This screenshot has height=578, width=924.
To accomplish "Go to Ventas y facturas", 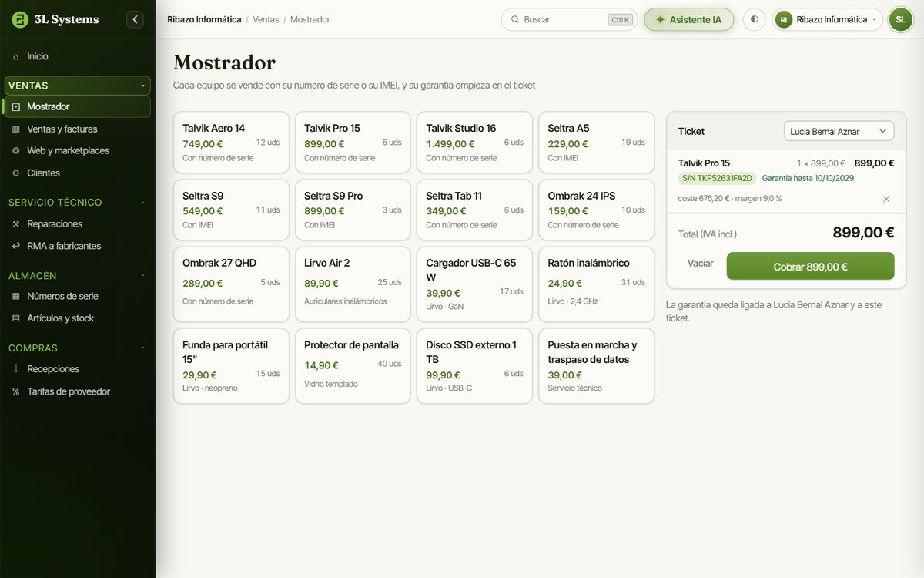I will [x=76, y=129].
